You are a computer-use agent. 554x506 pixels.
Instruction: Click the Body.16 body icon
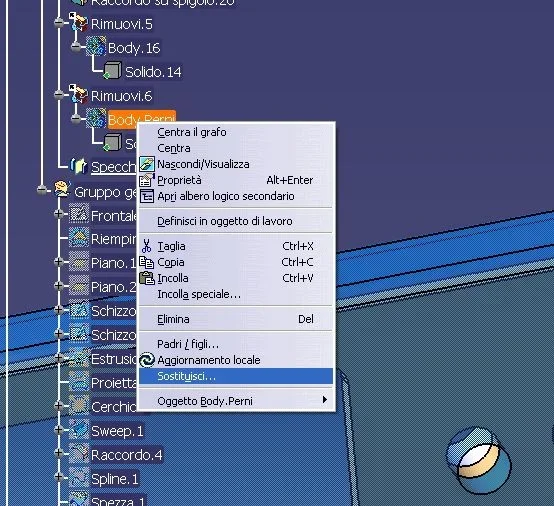coord(96,47)
